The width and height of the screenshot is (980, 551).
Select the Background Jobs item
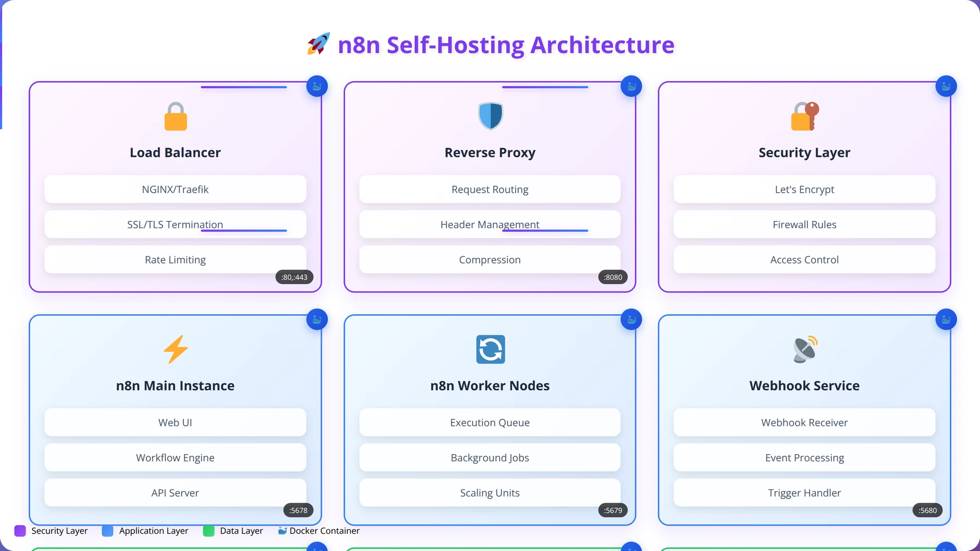(x=490, y=457)
